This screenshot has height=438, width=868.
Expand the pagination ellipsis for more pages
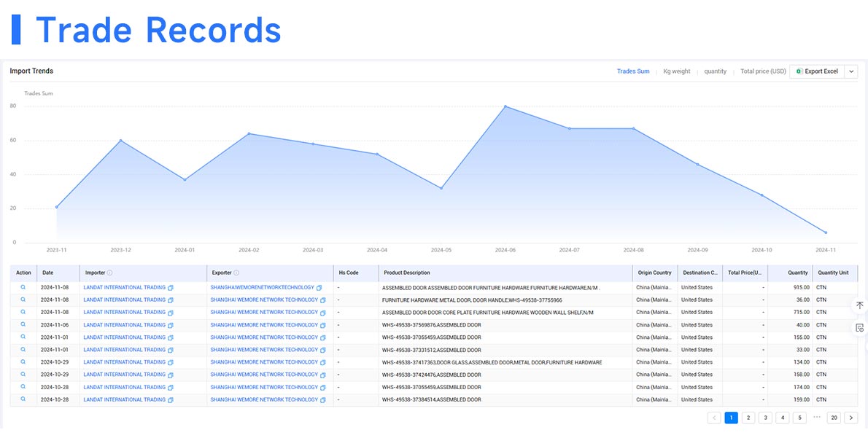[x=816, y=418]
